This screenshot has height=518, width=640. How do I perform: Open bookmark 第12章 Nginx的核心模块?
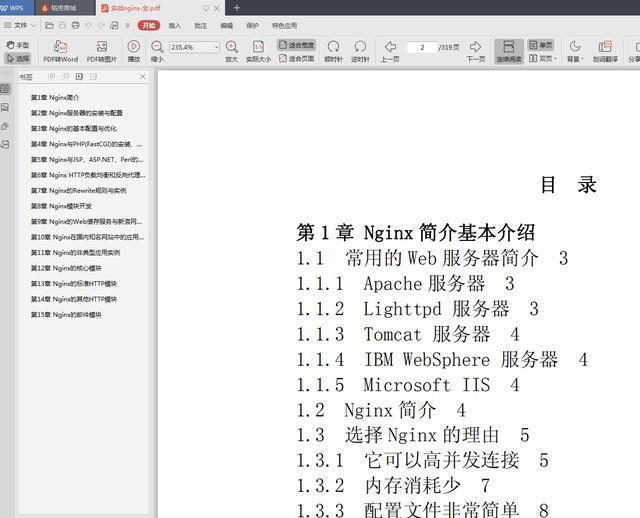(66, 268)
